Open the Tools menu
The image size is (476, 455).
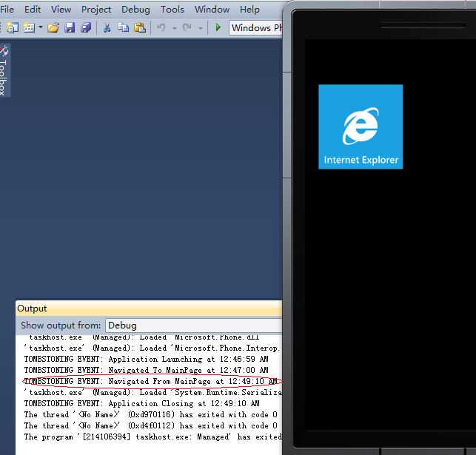(x=172, y=10)
